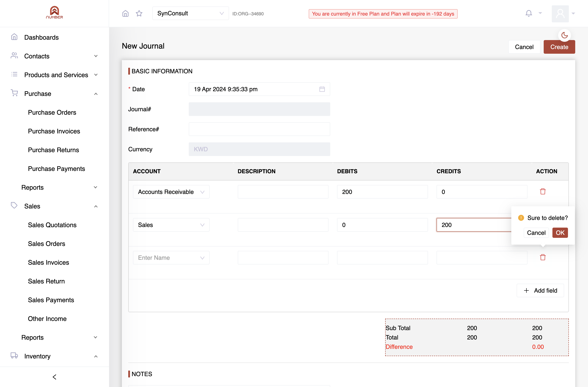
Task: Collapse the sidebar with arrow icon
Action: click(x=55, y=377)
